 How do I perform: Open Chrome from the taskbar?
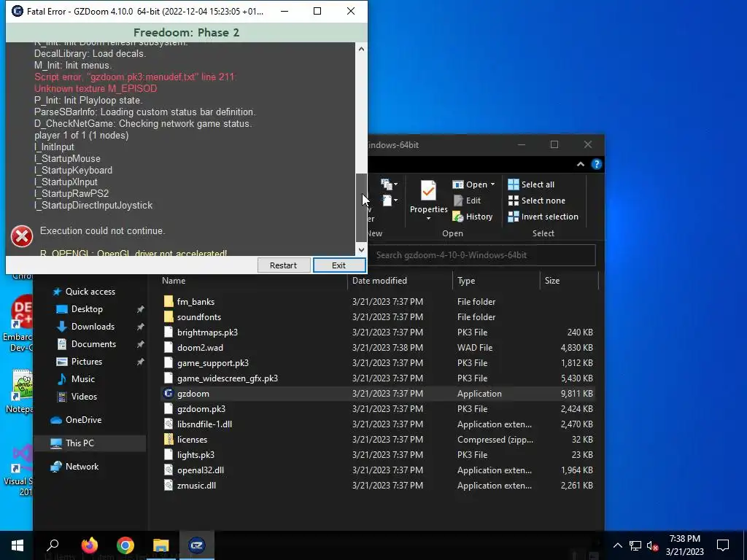pos(125,545)
